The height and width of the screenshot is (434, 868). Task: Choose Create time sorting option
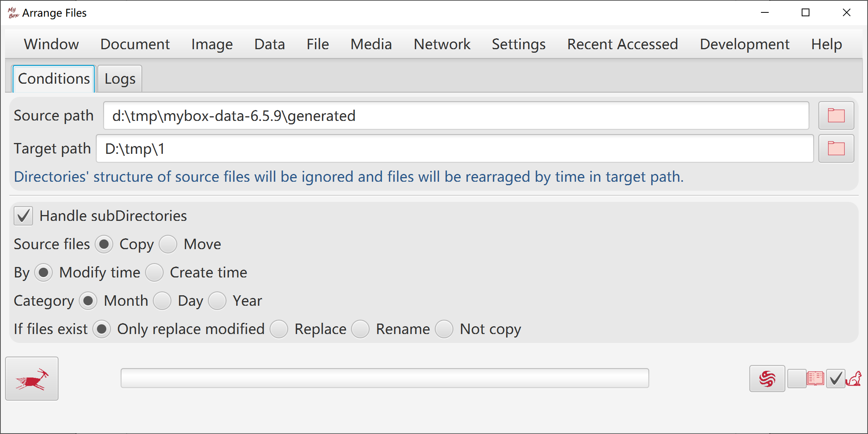tap(154, 272)
